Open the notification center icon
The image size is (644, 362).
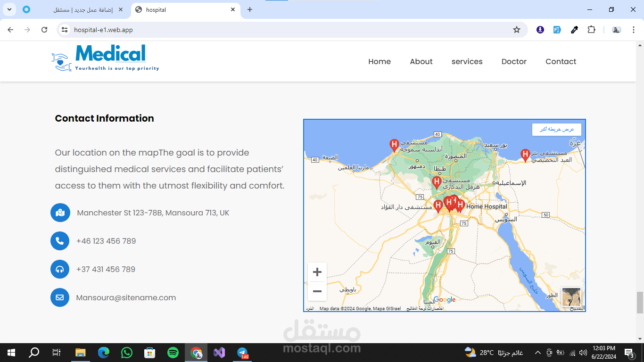[629, 353]
